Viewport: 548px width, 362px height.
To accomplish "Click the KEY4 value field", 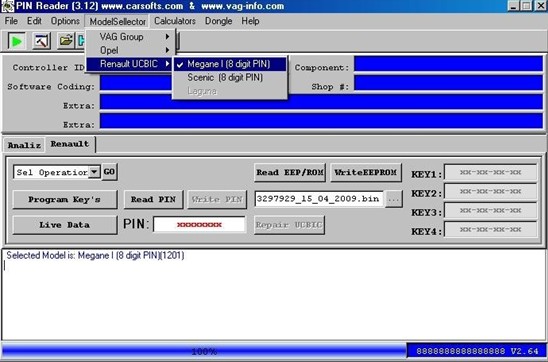I will [490, 230].
